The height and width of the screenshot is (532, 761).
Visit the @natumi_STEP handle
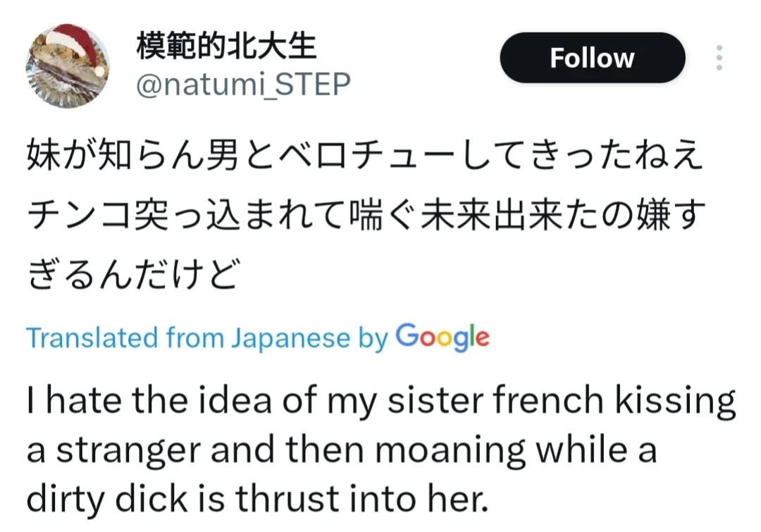242,85
